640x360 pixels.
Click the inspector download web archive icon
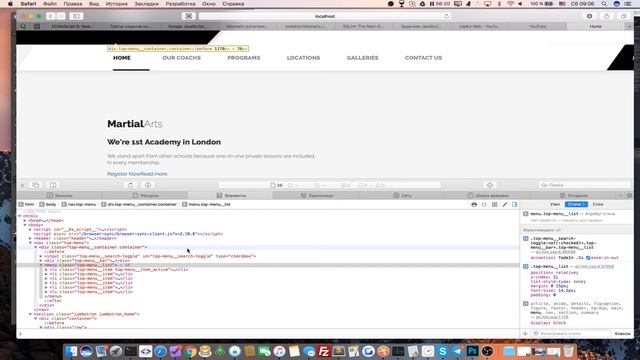pos(148,185)
